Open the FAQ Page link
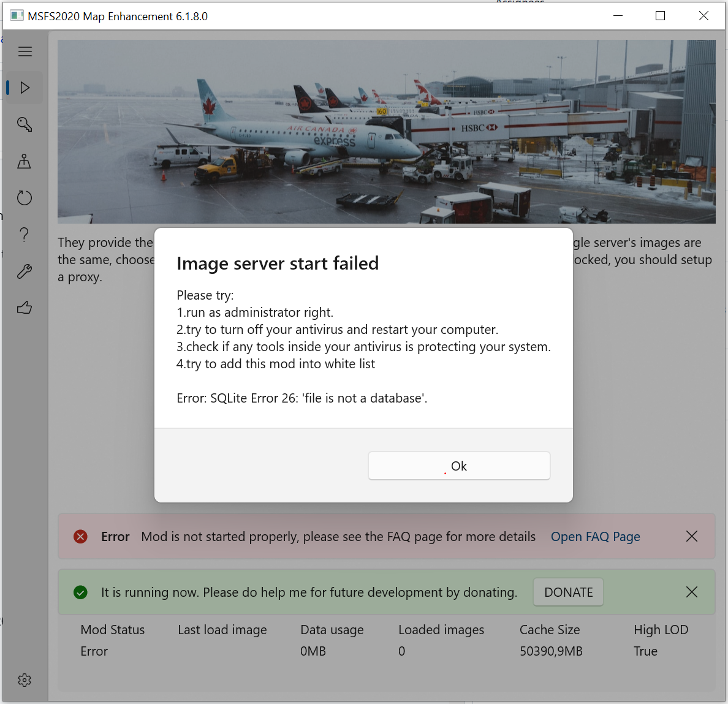Image resolution: width=728 pixels, height=704 pixels. click(595, 536)
